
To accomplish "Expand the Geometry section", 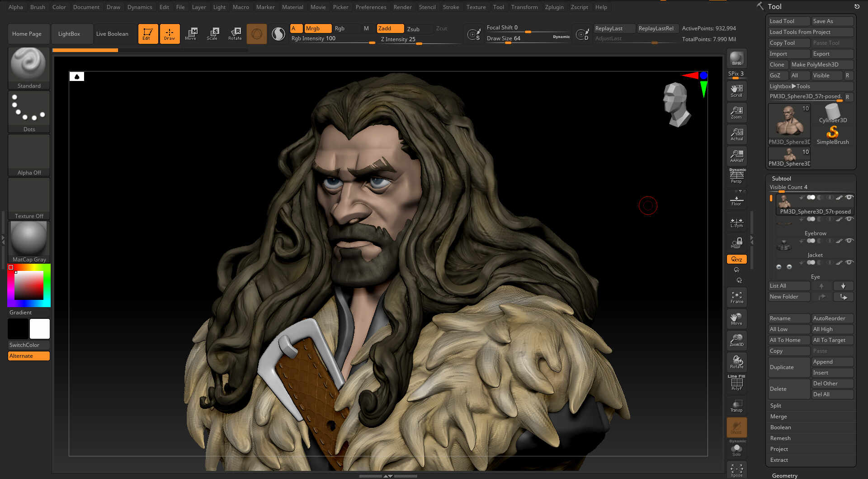I will [784, 475].
